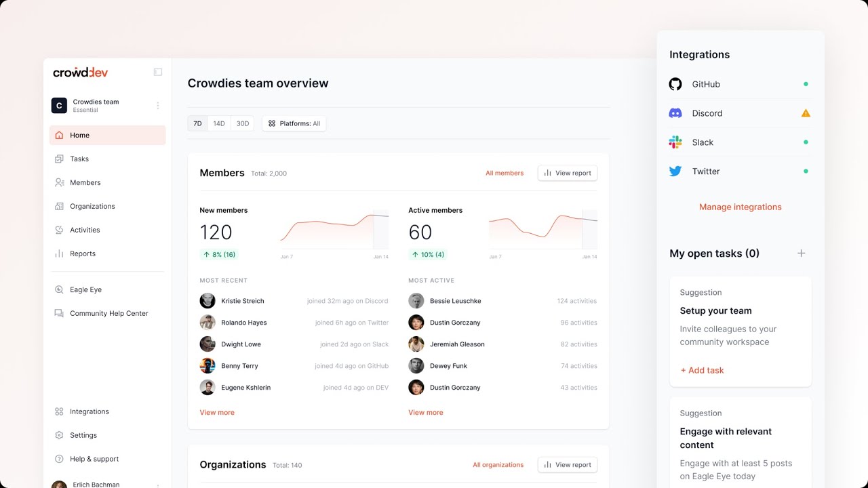Click the Slack integration icon
Image resolution: width=868 pixels, height=488 pixels.
pyautogui.click(x=675, y=142)
